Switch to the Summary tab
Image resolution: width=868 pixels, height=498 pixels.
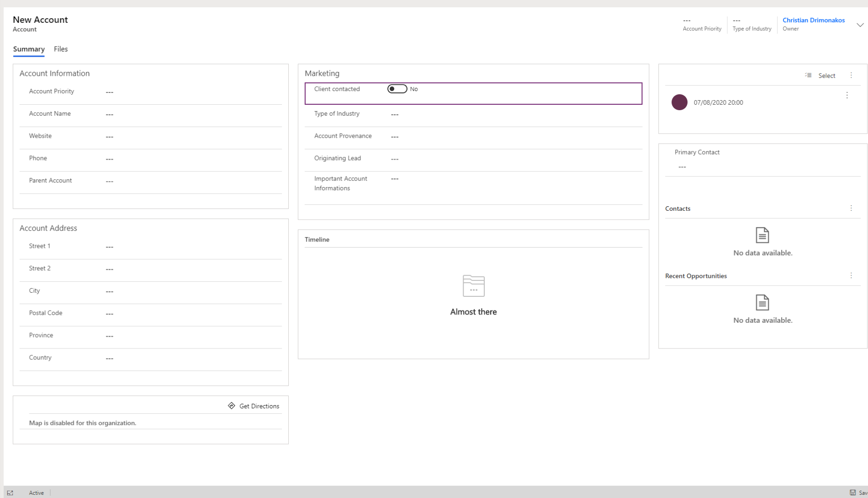[29, 49]
